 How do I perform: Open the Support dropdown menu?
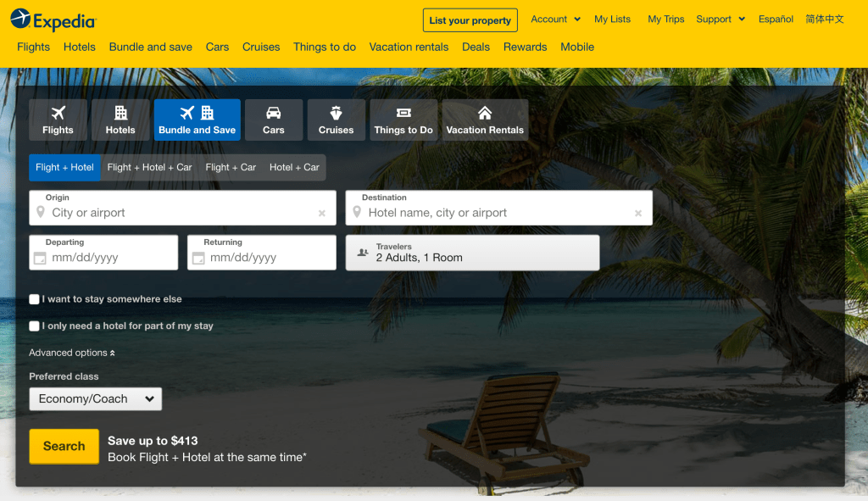(720, 19)
